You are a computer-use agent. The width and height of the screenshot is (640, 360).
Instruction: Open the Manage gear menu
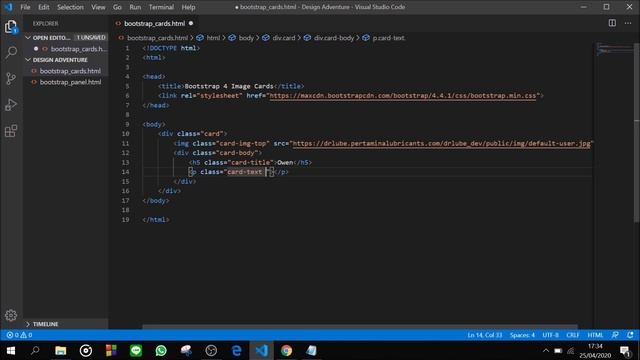click(11, 315)
